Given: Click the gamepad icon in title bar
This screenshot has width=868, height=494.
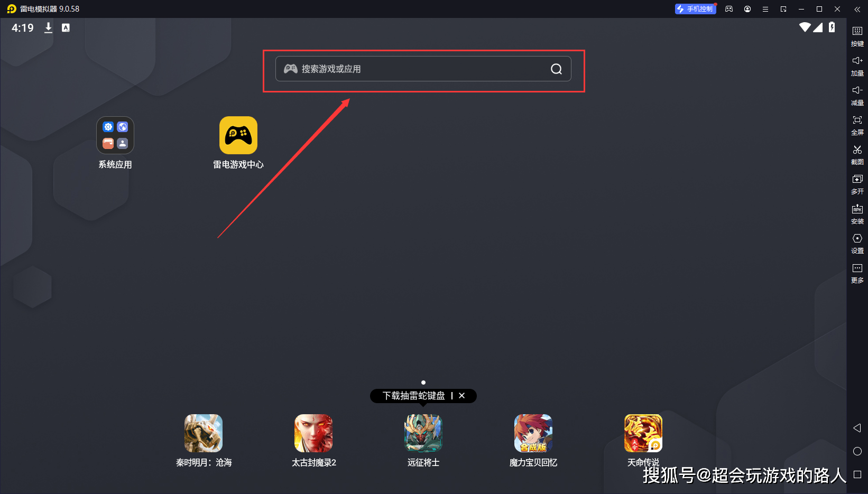Looking at the screenshot, I should pyautogui.click(x=729, y=9).
